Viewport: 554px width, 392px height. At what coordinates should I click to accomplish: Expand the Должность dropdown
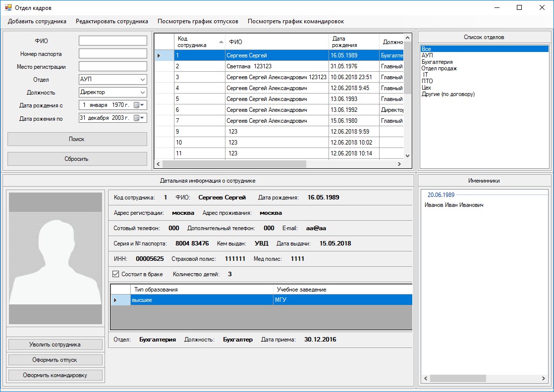tap(143, 93)
